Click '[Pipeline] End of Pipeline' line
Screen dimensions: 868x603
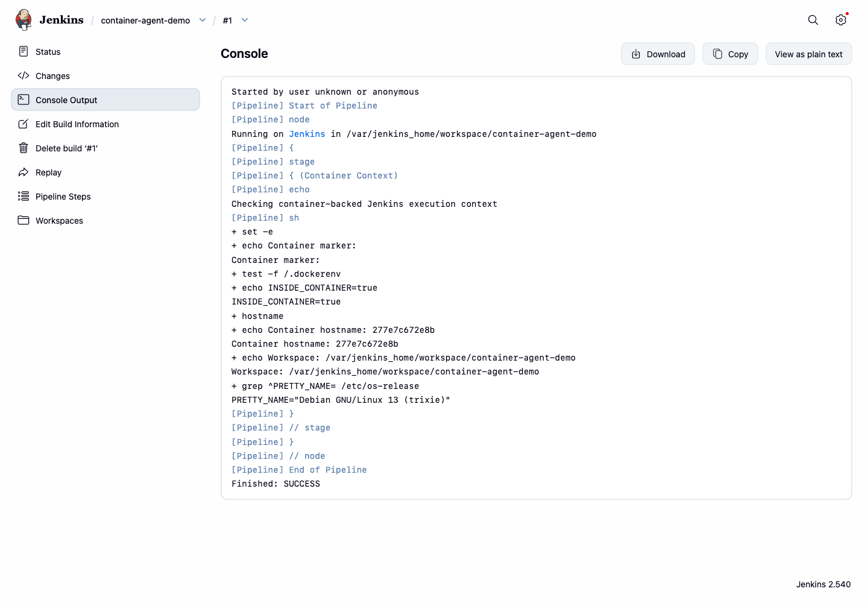[x=299, y=470]
